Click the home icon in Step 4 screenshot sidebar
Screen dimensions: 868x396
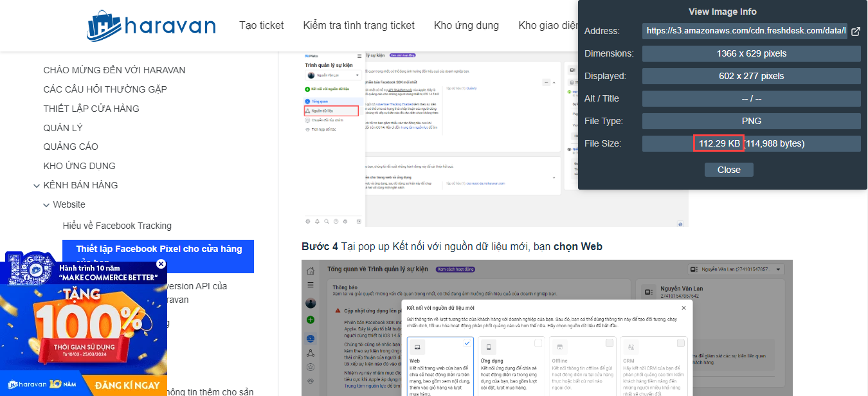click(311, 271)
